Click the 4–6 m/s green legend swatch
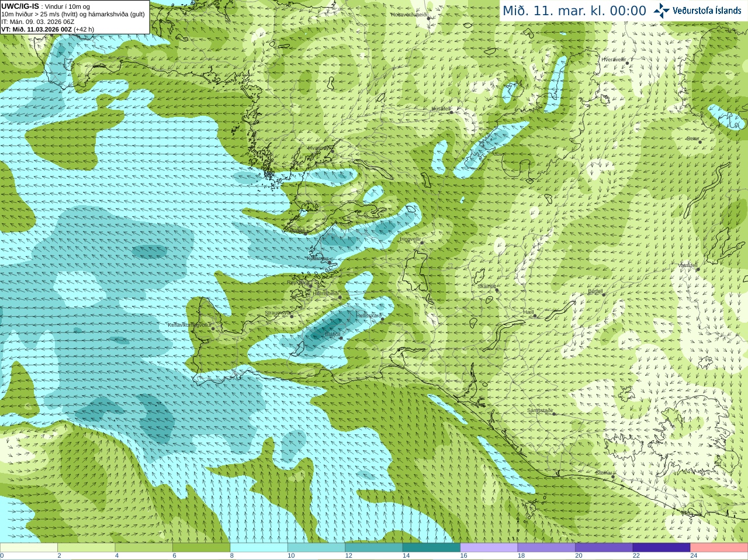748x560 pixels. [x=144, y=548]
